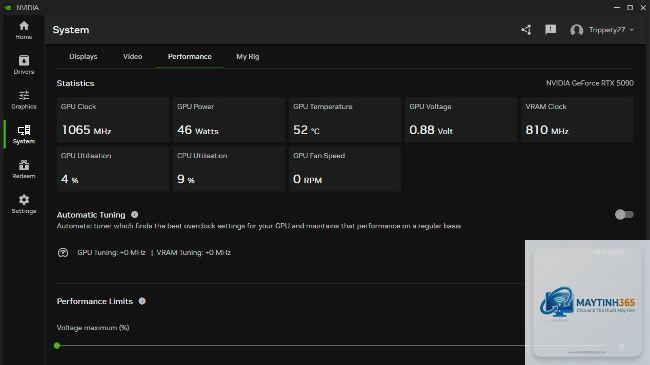This screenshot has height=365, width=650.
Task: Show Automatic Tuning info tooltip
Action: click(x=135, y=214)
